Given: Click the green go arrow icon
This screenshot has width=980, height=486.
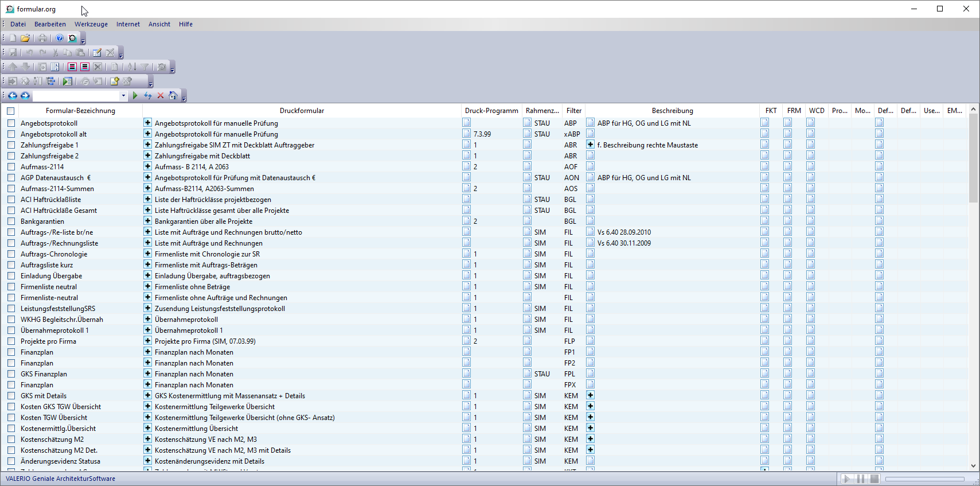Looking at the screenshot, I should coord(135,96).
